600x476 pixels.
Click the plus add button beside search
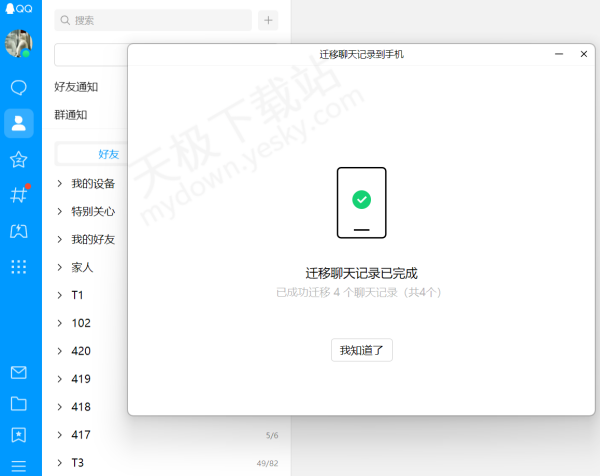pos(268,20)
